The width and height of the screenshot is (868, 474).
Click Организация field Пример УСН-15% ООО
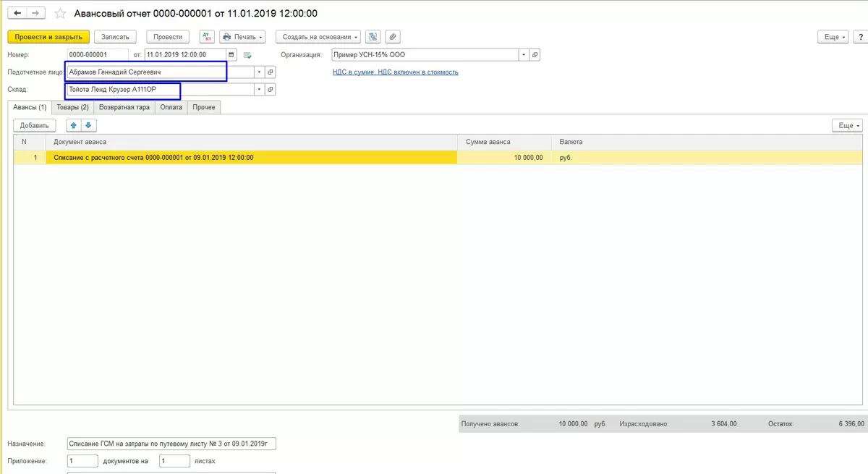[x=425, y=54]
